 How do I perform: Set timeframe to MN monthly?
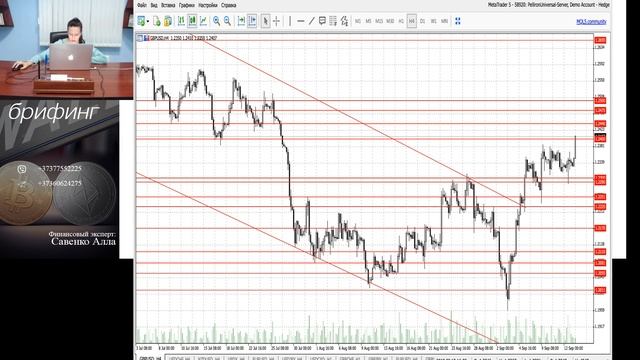[444, 21]
